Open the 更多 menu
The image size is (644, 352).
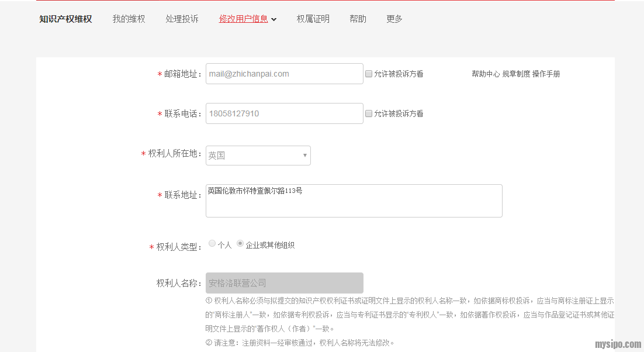(394, 19)
